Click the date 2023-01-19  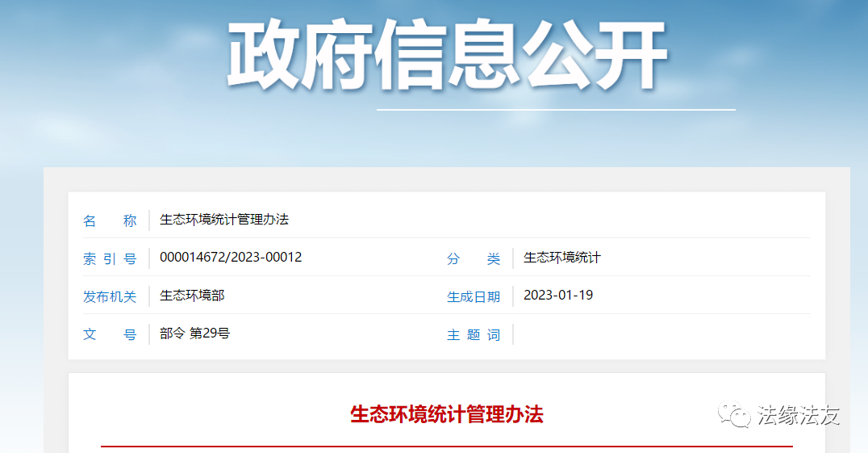coord(558,296)
